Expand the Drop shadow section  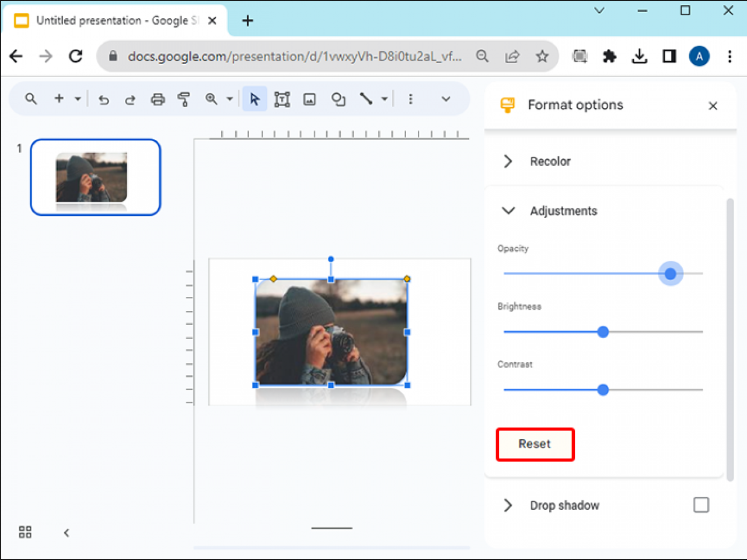tap(507, 505)
